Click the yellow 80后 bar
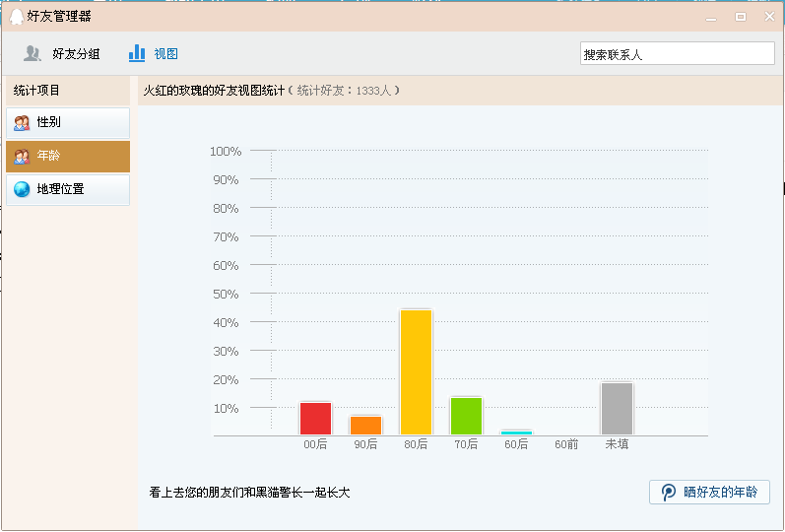This screenshot has width=785, height=532. (416, 372)
